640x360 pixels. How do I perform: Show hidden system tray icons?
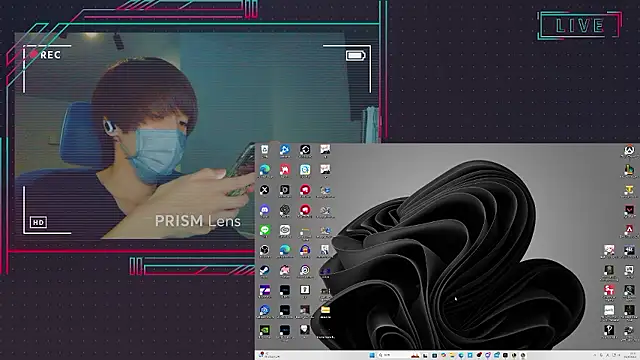[595, 356]
